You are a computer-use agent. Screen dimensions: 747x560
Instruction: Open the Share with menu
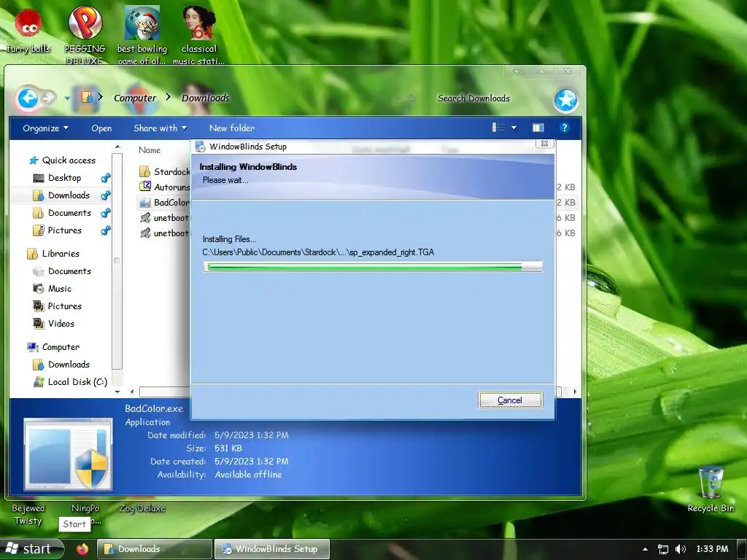(160, 128)
